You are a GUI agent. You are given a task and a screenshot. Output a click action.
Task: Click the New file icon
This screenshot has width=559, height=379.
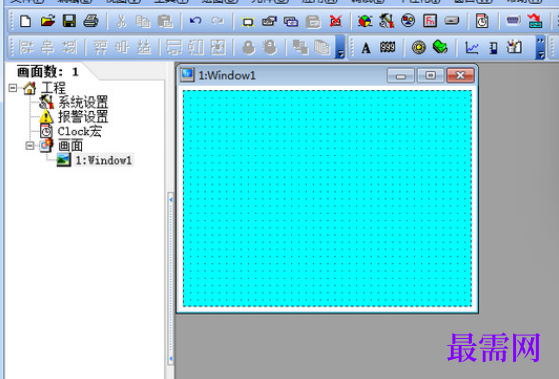click(25, 21)
